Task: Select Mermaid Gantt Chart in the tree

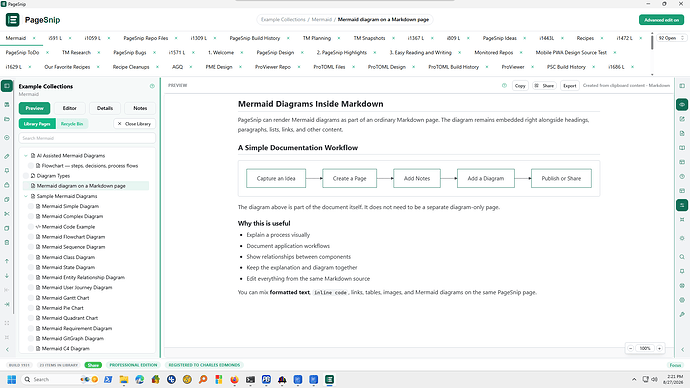Action: 65,298
